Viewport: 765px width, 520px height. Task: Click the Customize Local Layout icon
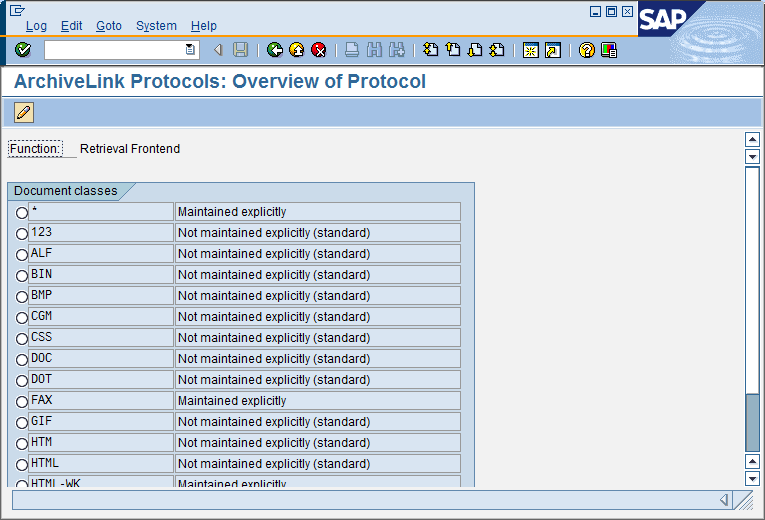coord(609,50)
